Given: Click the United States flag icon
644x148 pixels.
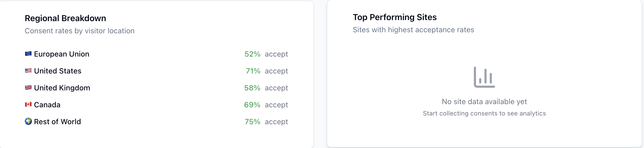Looking at the screenshot, I should tap(28, 71).
